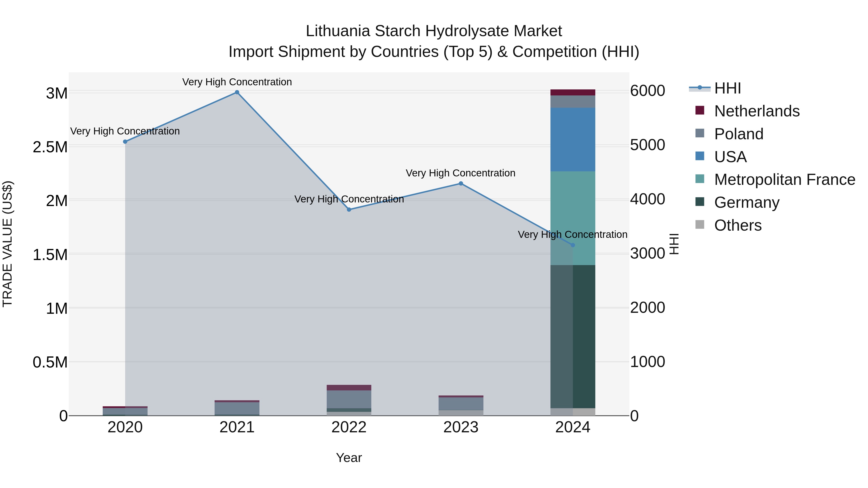Image resolution: width=868 pixels, height=488 pixels.
Task: Toggle the Metropolitan France legend entry
Action: [x=775, y=180]
